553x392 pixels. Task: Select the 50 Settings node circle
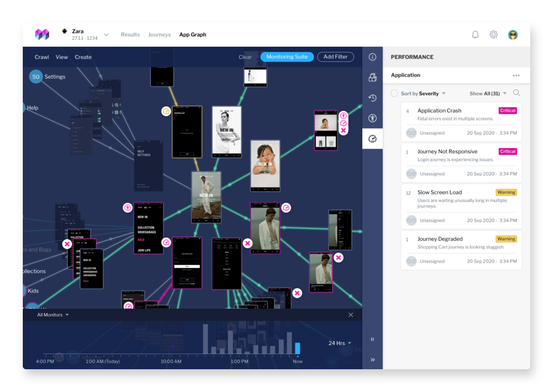pyautogui.click(x=36, y=77)
